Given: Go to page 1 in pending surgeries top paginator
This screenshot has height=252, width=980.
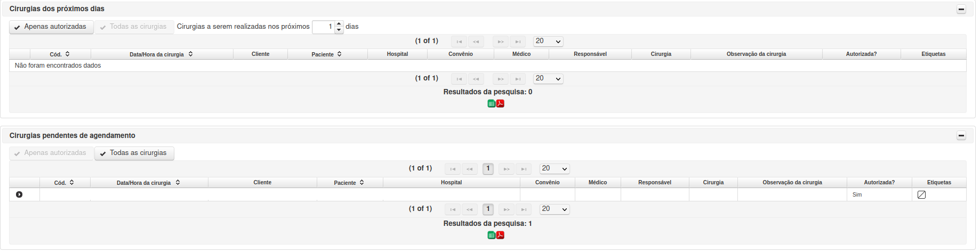Looking at the screenshot, I should point(488,169).
